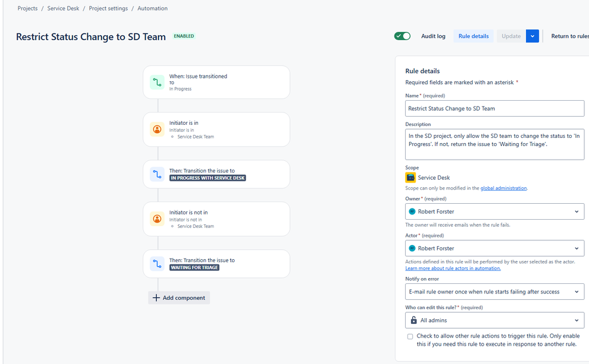
Task: Click the plus icon in Add component
Action: point(156,297)
